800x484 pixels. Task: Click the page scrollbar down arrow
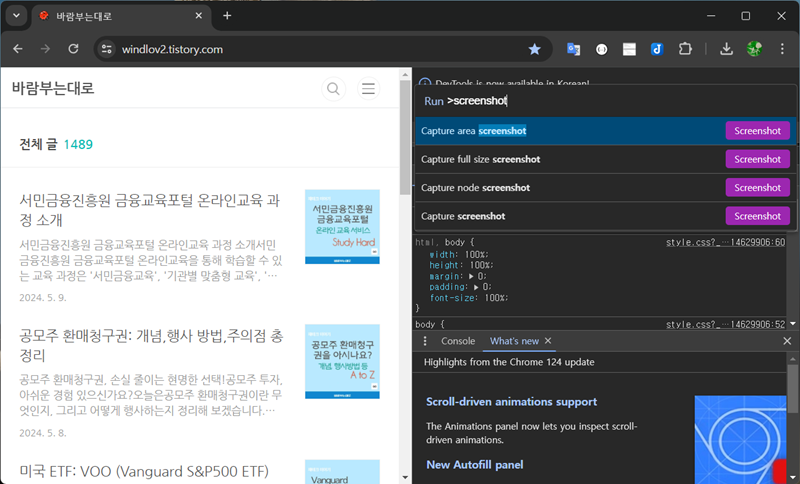[x=405, y=478]
